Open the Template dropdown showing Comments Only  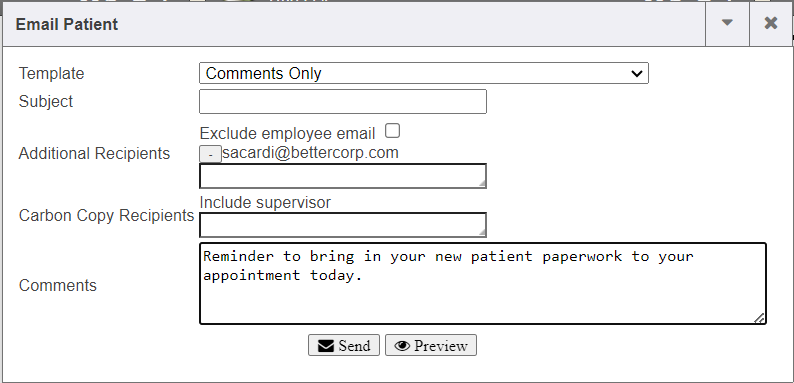pos(424,73)
